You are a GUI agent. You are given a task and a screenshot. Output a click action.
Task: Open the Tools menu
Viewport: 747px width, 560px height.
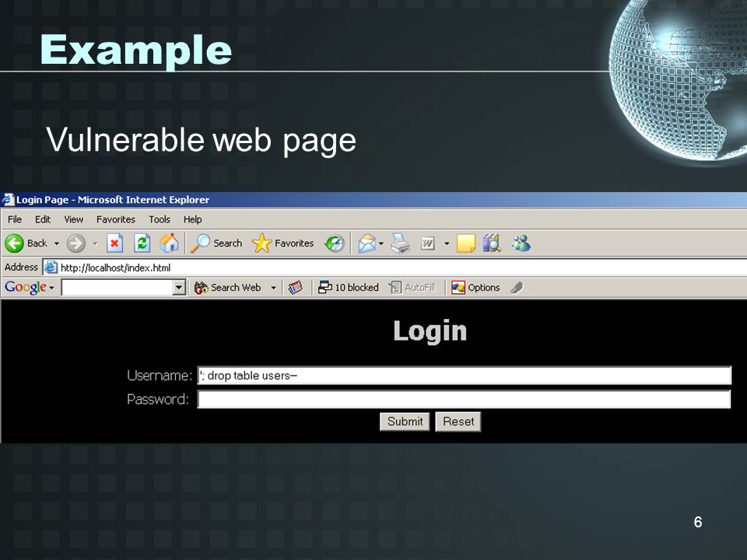[159, 219]
